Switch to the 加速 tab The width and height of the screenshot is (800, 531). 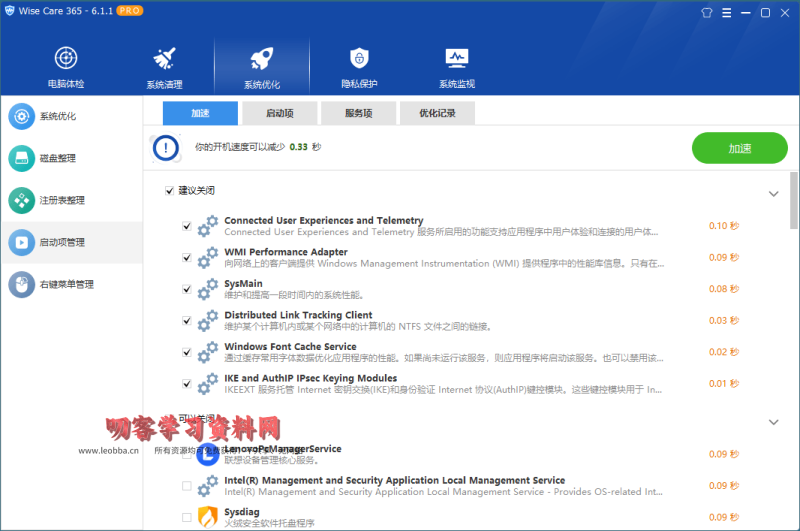(x=200, y=113)
